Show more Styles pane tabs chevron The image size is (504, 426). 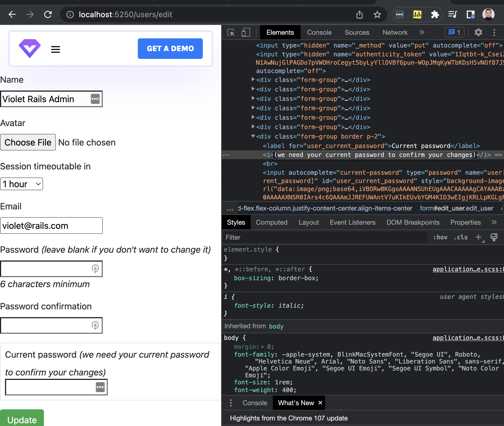tap(494, 222)
